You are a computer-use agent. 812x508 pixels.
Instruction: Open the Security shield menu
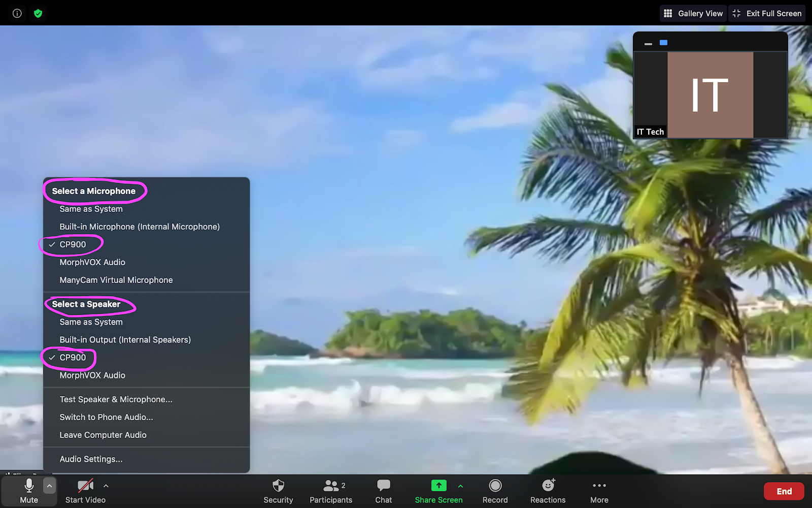(278, 491)
